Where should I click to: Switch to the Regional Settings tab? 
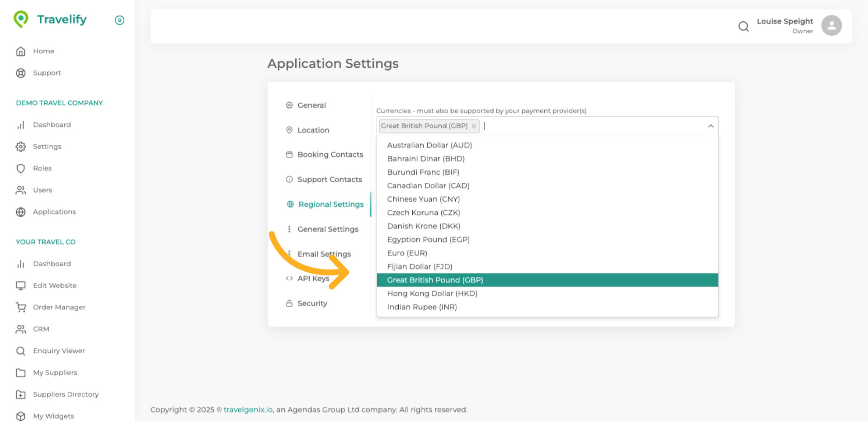[x=330, y=204]
